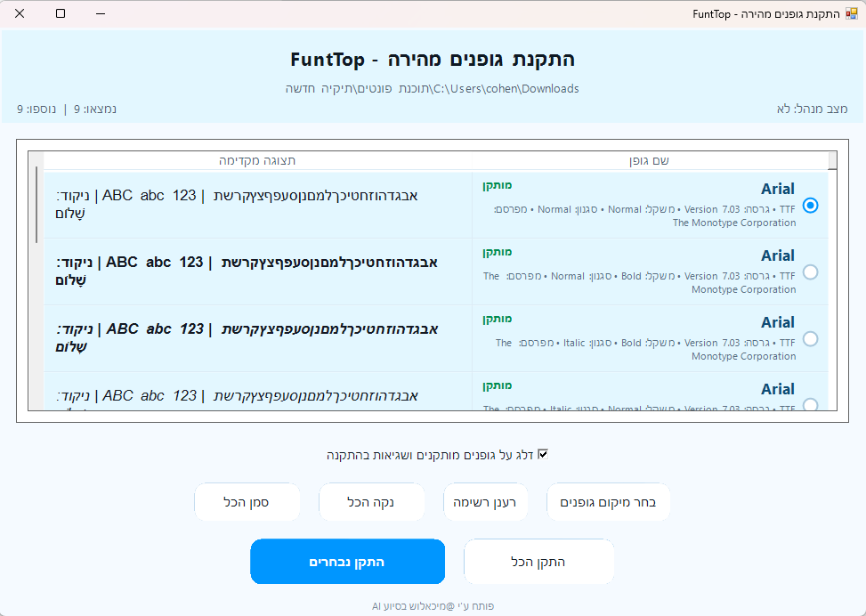The width and height of the screenshot is (866, 616).
Task: Click the סמן הכל select-all button
Action: click(x=247, y=501)
